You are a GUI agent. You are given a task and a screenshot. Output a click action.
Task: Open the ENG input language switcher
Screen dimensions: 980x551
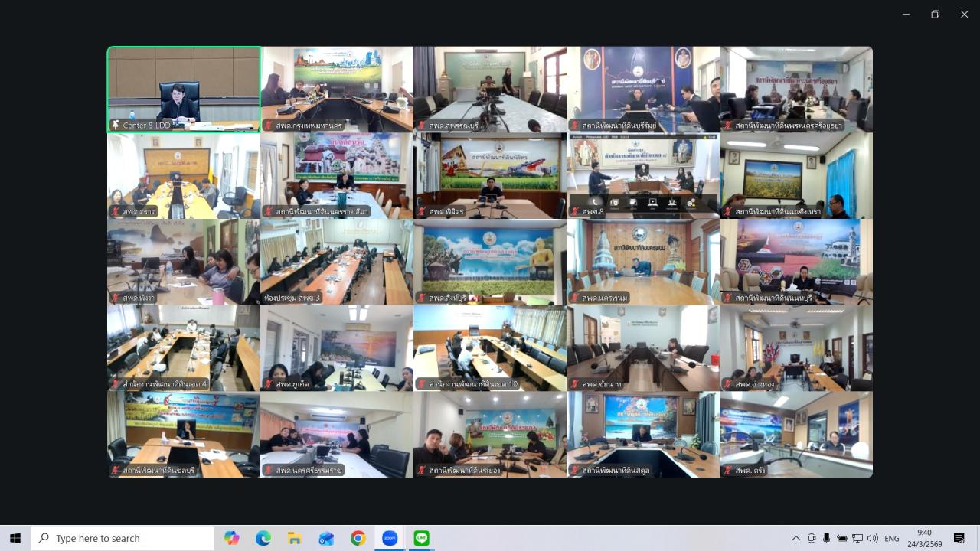[x=892, y=538]
